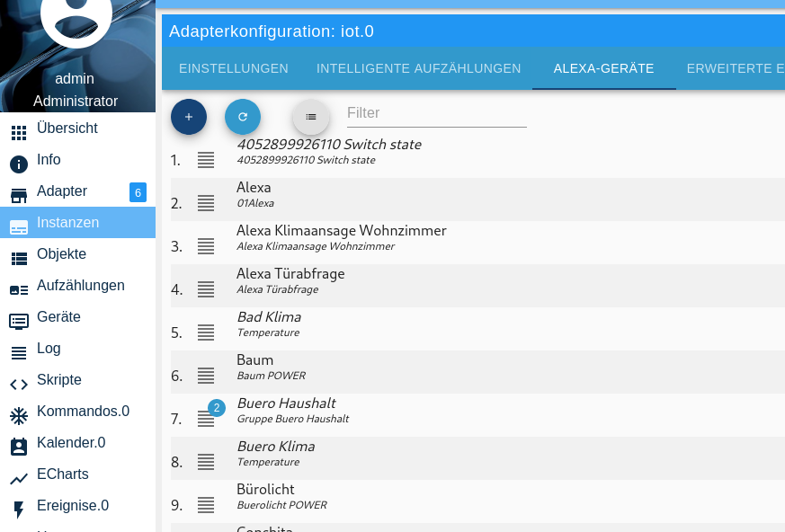This screenshot has width=785, height=532.
Task: Click the Ereignise.0 lightning bolt icon
Action: (19, 510)
